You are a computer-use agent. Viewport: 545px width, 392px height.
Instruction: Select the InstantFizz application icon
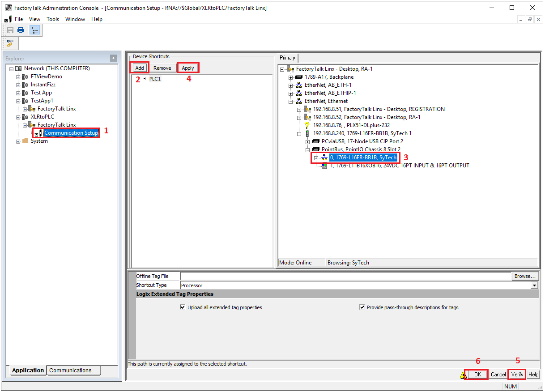(x=26, y=85)
